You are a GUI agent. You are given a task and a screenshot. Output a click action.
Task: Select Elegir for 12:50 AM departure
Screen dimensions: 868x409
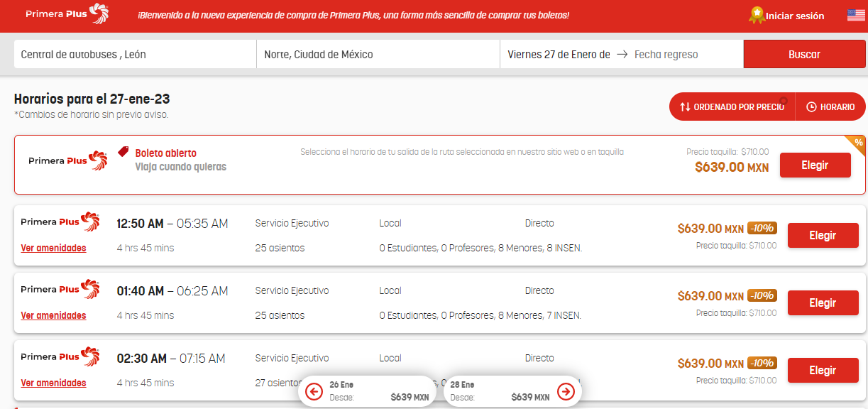pos(823,235)
